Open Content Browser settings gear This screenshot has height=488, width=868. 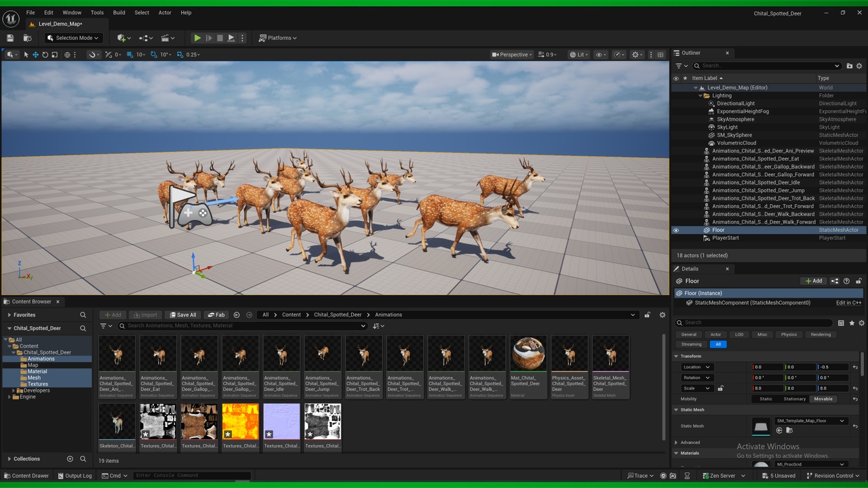click(663, 314)
